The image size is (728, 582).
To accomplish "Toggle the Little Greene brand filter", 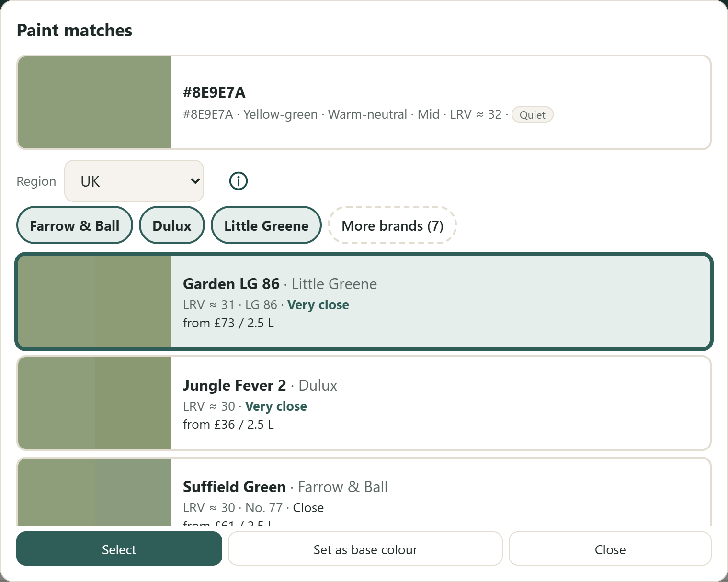I will pos(266,225).
